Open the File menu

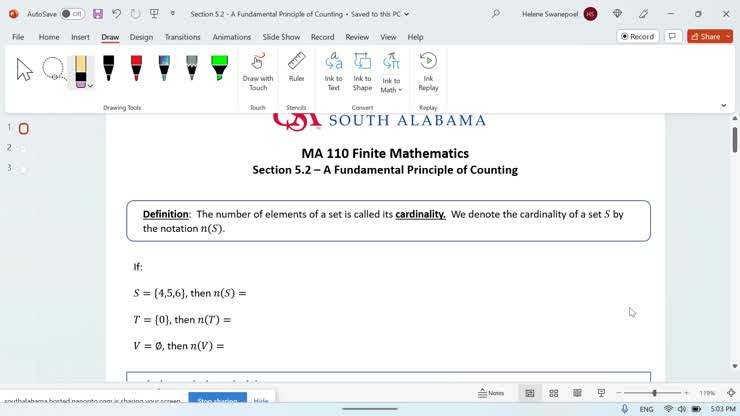[x=18, y=37]
